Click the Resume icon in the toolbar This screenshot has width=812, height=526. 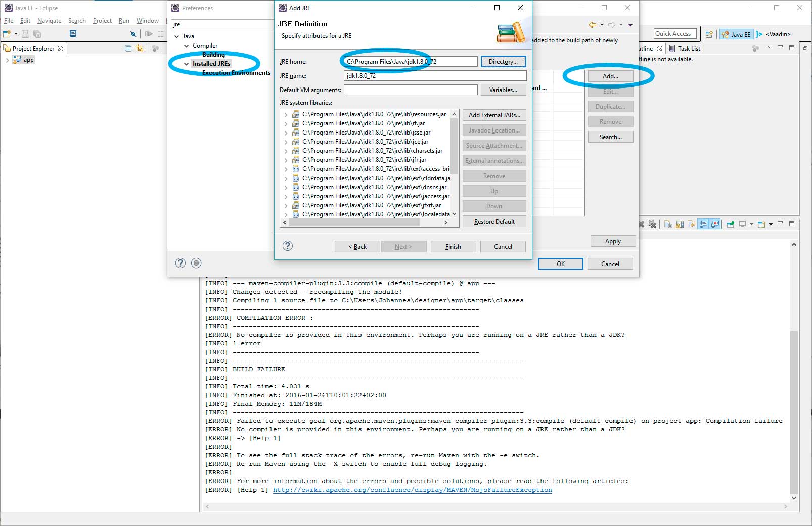click(x=149, y=34)
